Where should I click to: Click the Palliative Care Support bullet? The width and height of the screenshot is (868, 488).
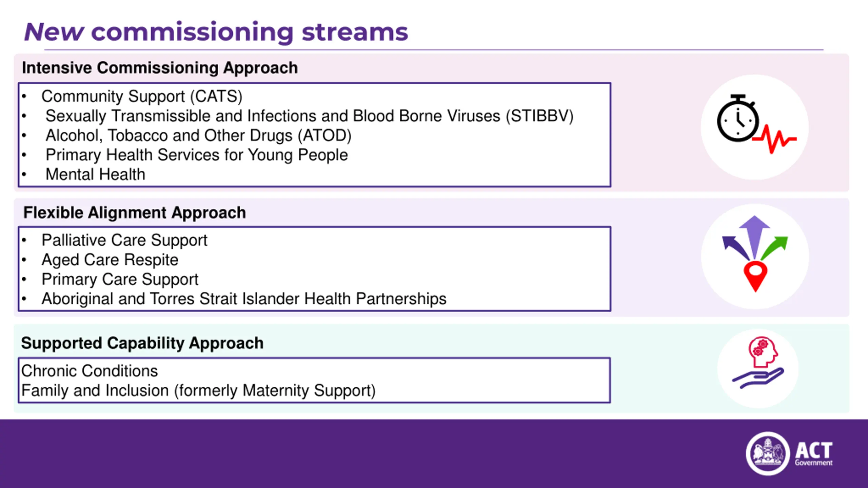124,240
